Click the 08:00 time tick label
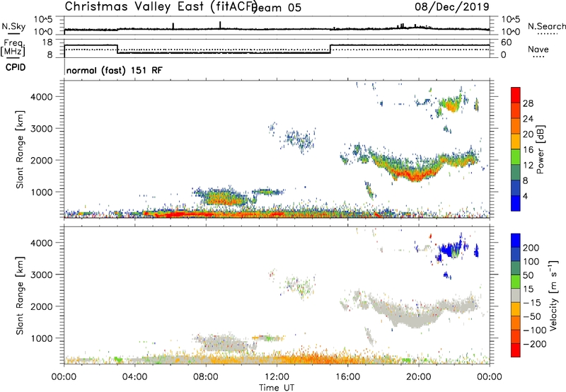Screen dimensions: 566x392 click(x=206, y=377)
